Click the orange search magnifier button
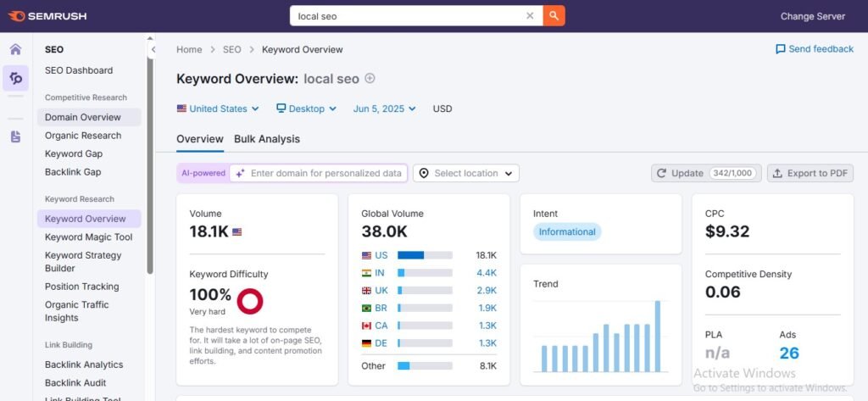 (x=554, y=16)
